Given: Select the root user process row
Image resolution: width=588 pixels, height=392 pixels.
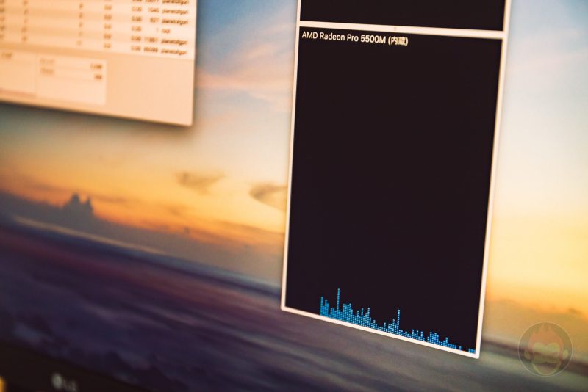Looking at the screenshot, I should [97, 29].
